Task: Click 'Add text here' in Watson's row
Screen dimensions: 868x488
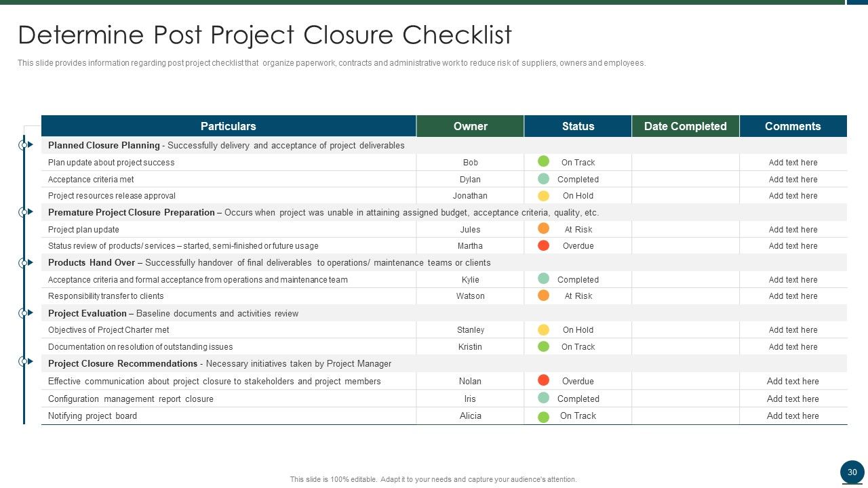Action: click(x=793, y=296)
